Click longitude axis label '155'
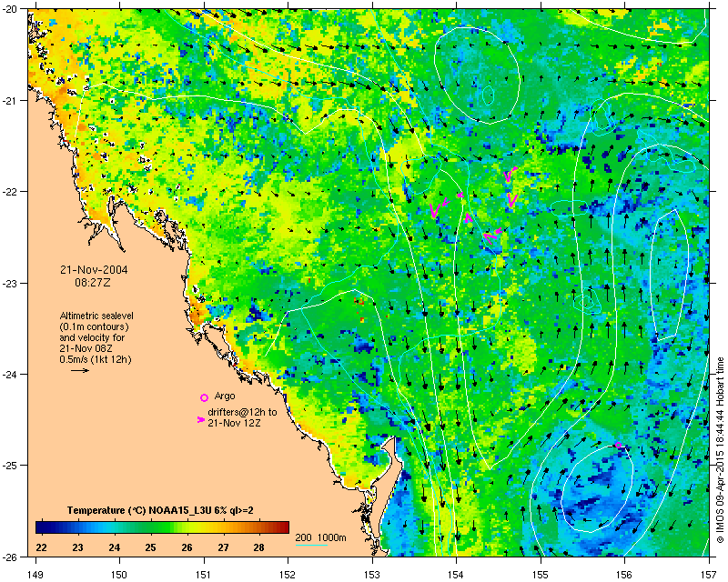Screen dimensions: 728x582 coord(541,574)
